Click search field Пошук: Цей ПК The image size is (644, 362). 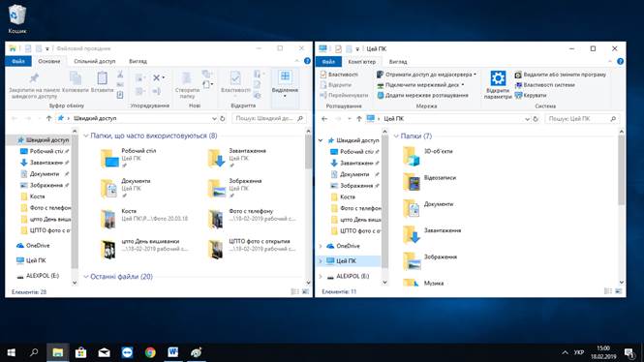[582, 119]
